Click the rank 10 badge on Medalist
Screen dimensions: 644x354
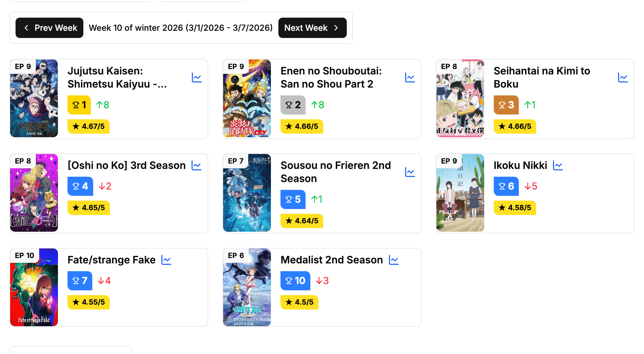tap(295, 281)
